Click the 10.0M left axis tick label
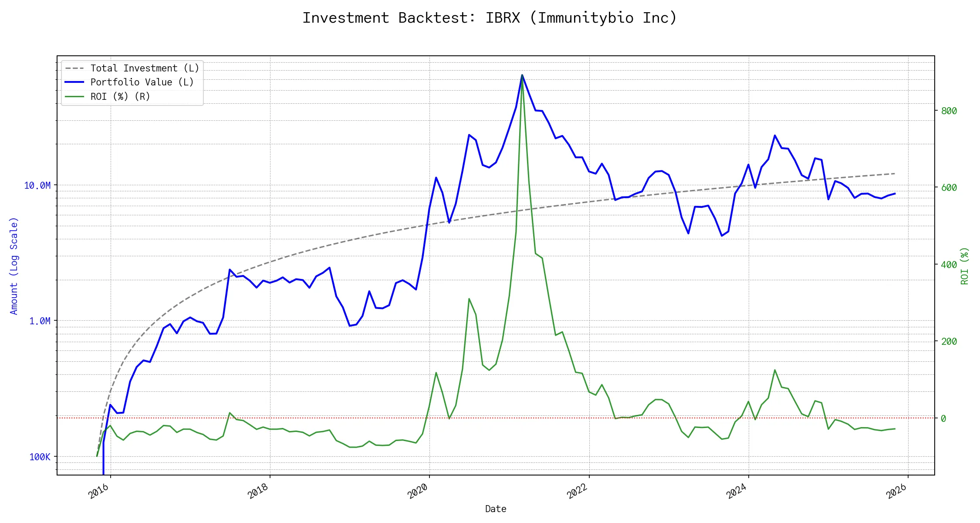Image resolution: width=980 pixels, height=523 pixels. [37, 186]
